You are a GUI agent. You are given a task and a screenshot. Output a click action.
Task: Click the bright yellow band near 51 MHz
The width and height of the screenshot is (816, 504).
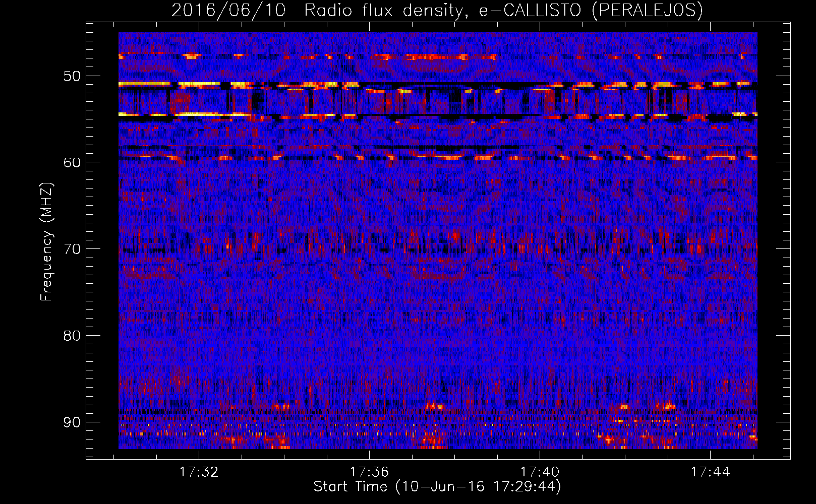pyautogui.click(x=197, y=84)
